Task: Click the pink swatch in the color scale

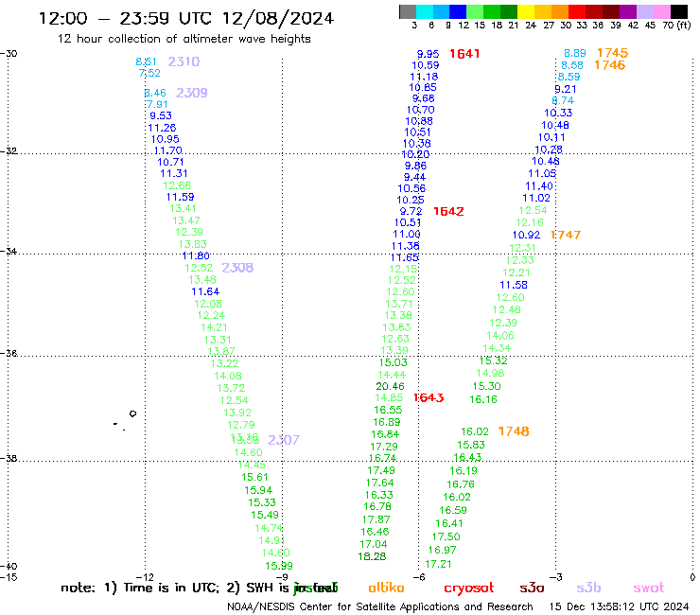Action: [661, 11]
